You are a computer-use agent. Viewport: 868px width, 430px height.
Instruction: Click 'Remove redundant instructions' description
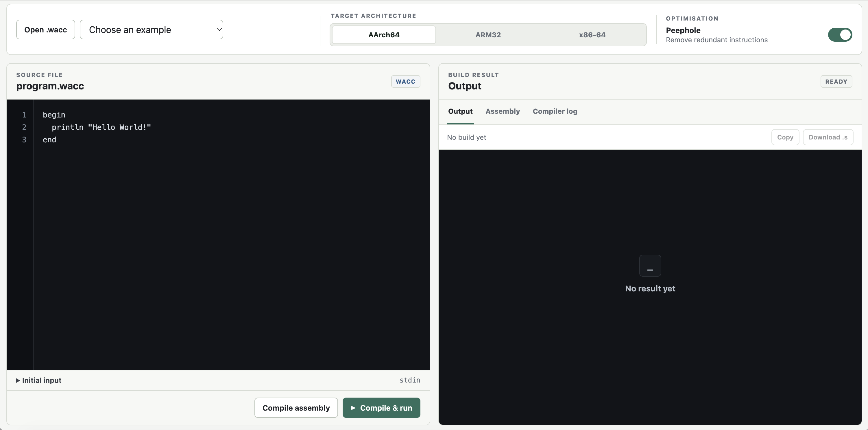(716, 40)
